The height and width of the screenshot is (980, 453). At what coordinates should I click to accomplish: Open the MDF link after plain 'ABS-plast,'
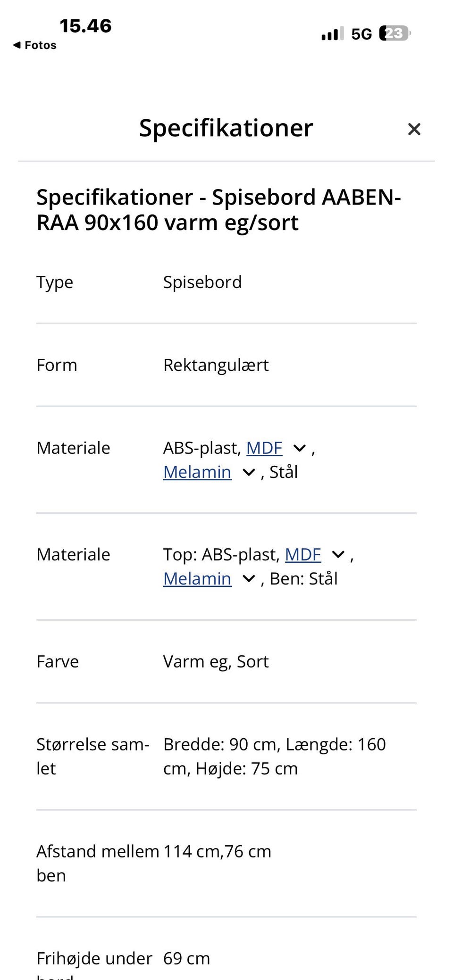click(x=264, y=448)
